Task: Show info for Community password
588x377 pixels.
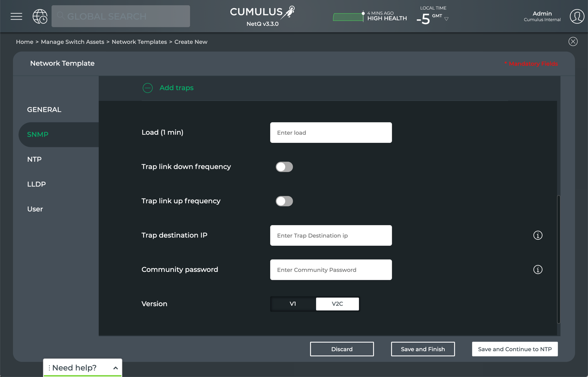Action: (x=538, y=270)
